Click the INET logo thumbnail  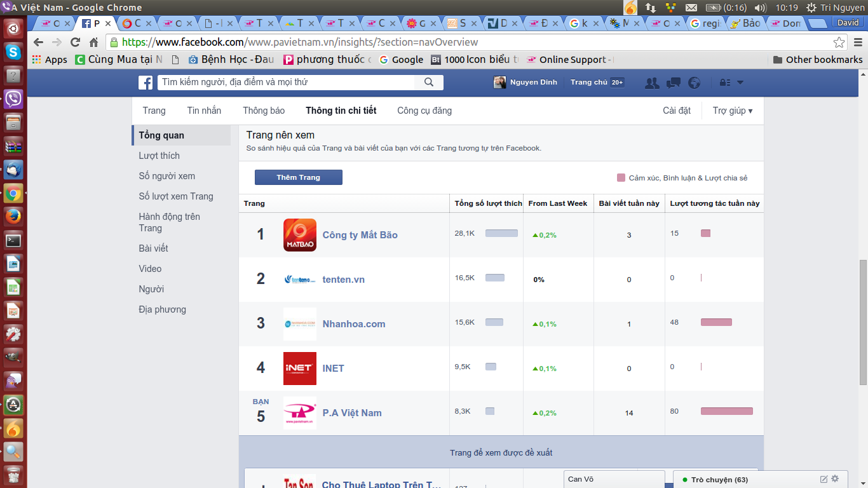coord(300,369)
